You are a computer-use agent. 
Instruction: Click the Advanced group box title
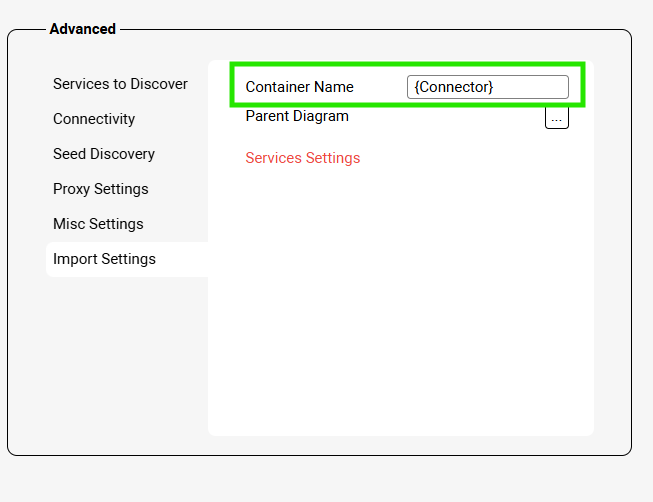82,29
